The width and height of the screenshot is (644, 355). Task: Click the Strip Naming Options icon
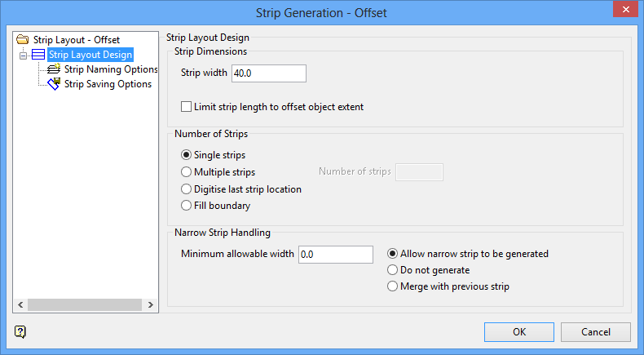(55, 69)
